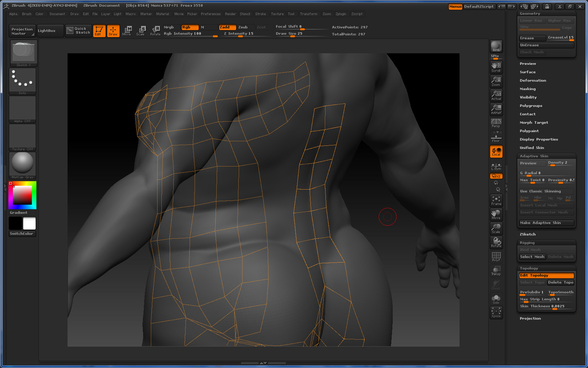Open the ZSketch section

(527, 234)
